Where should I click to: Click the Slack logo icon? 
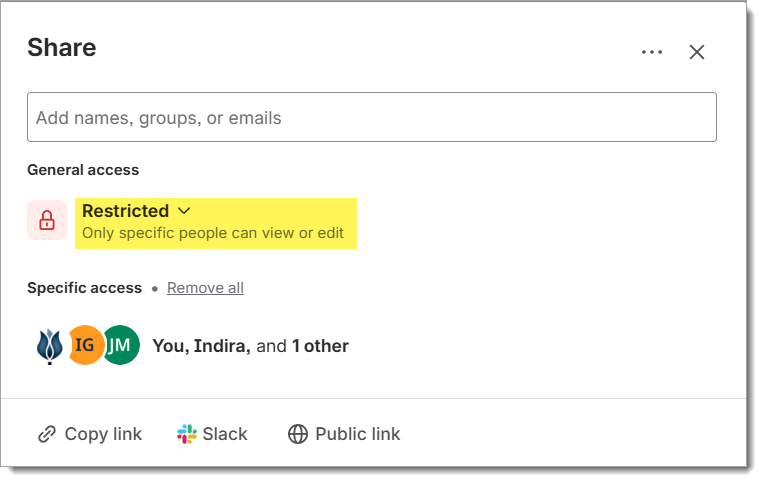(187, 434)
